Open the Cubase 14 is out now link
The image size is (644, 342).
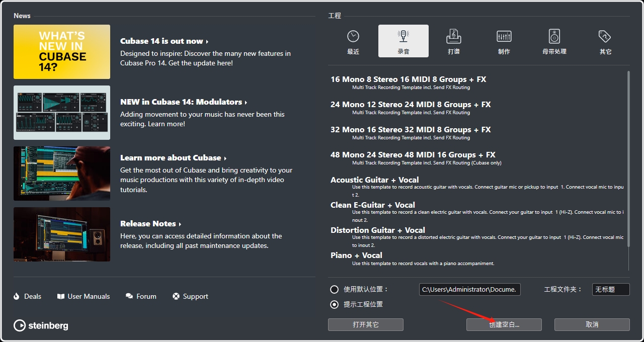point(164,41)
